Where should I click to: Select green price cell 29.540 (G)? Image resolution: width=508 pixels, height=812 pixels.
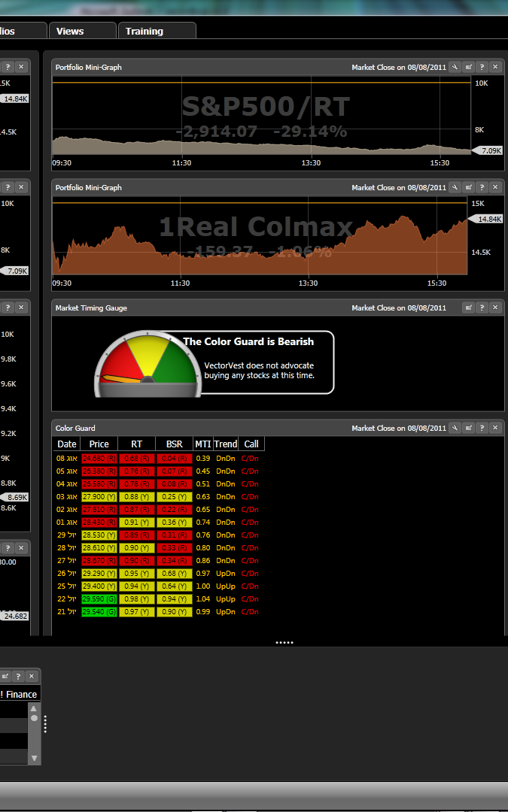point(99,611)
